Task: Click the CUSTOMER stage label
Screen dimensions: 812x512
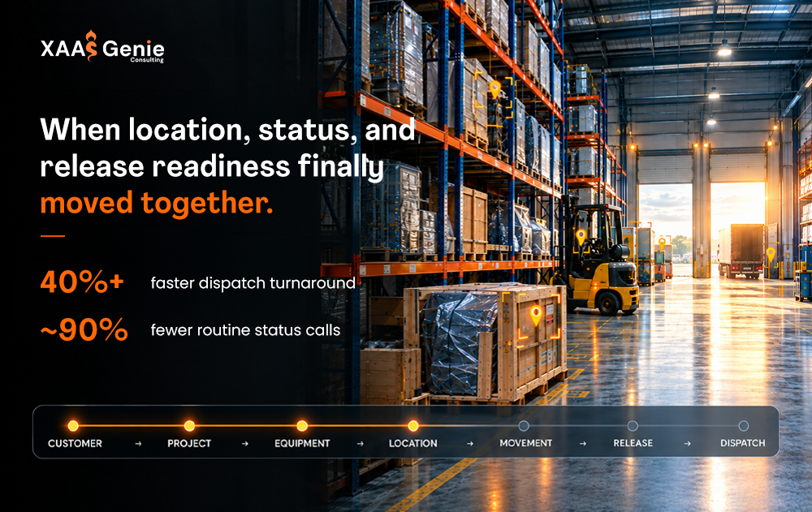Action: 75,443
